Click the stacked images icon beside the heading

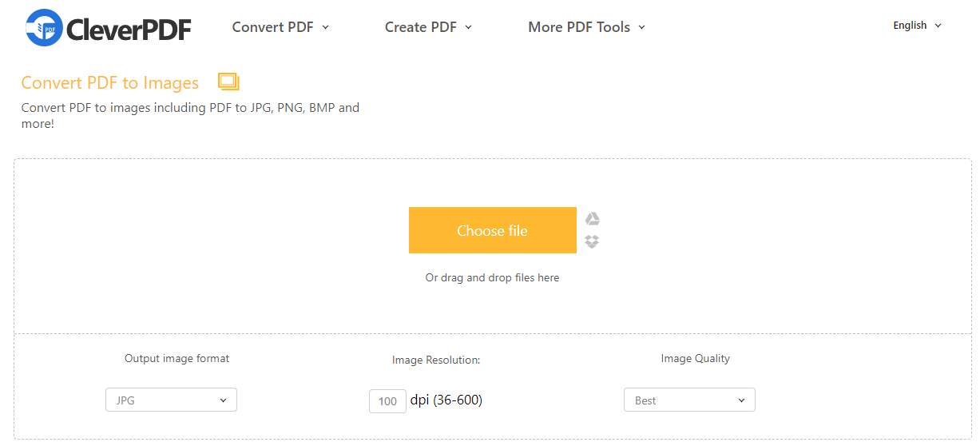[x=228, y=82]
